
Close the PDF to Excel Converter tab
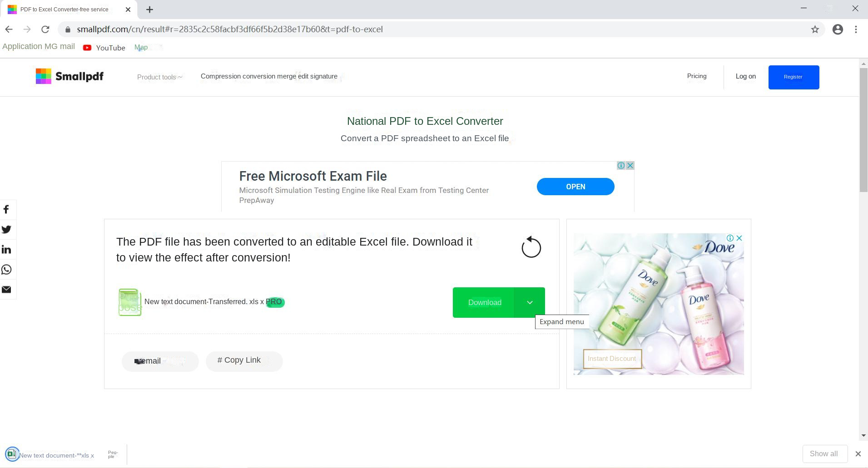coord(128,9)
